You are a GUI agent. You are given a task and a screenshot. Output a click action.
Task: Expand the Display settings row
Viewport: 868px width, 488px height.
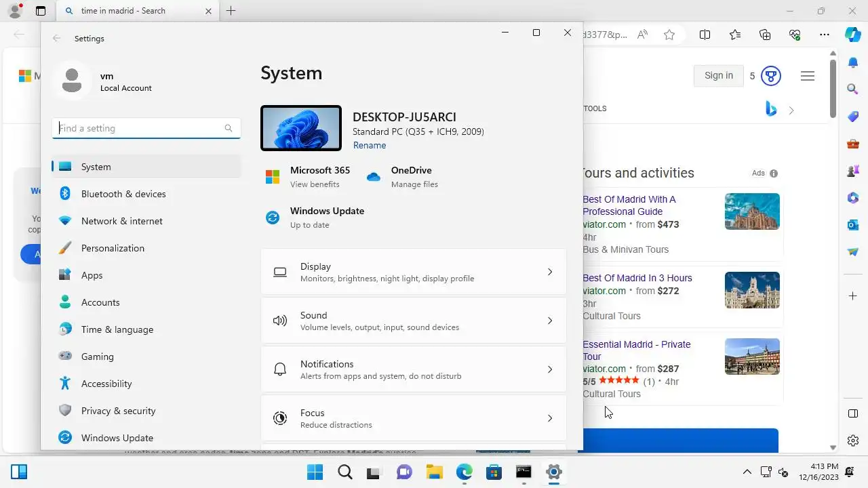tap(414, 272)
